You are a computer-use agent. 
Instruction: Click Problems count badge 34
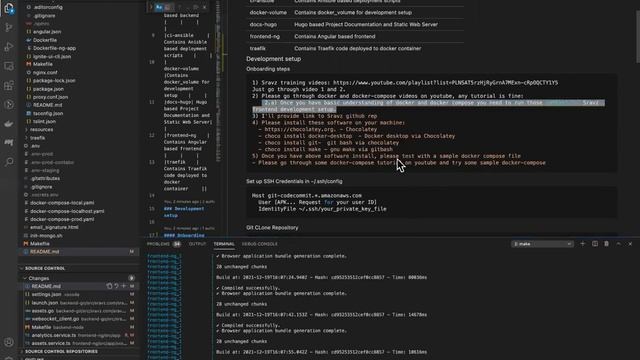(x=177, y=244)
